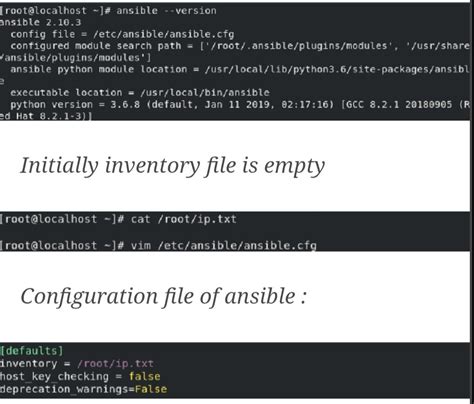
Task: Click the 'cat /root/ip.txt' command
Action: (x=184, y=219)
